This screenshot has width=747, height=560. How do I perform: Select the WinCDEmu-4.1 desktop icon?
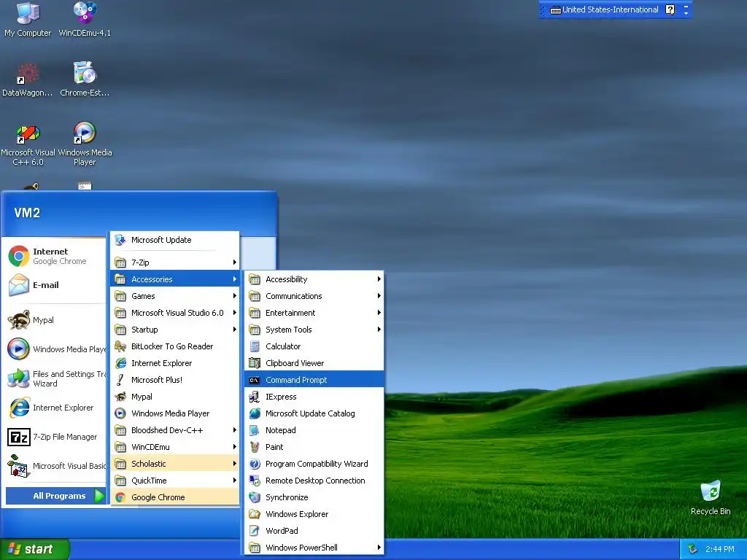tap(85, 19)
